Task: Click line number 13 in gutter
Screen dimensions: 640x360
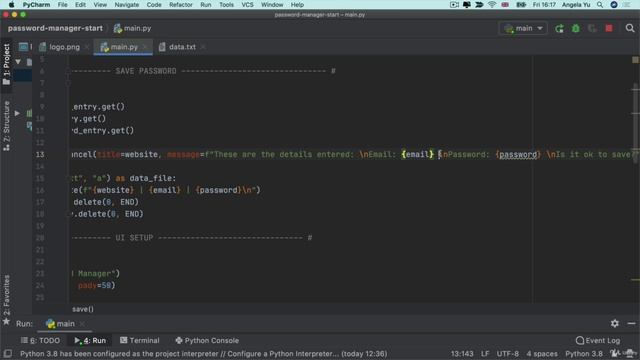Action: click(40, 154)
